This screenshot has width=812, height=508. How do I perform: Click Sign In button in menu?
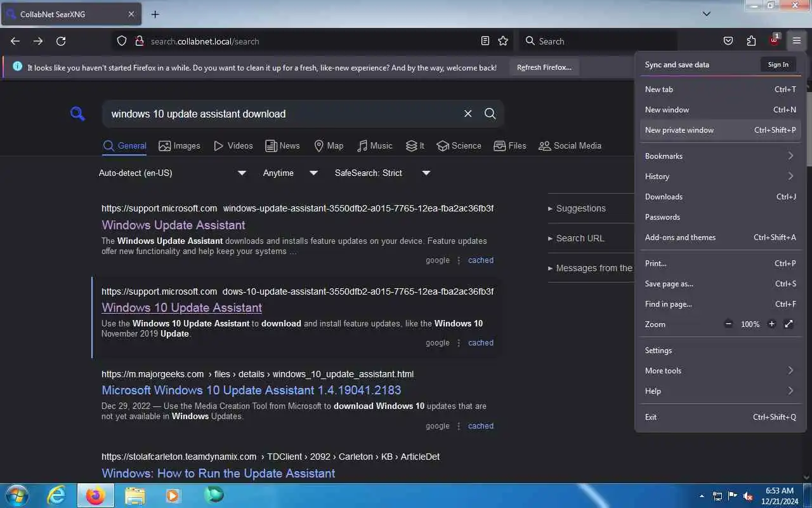(778, 64)
